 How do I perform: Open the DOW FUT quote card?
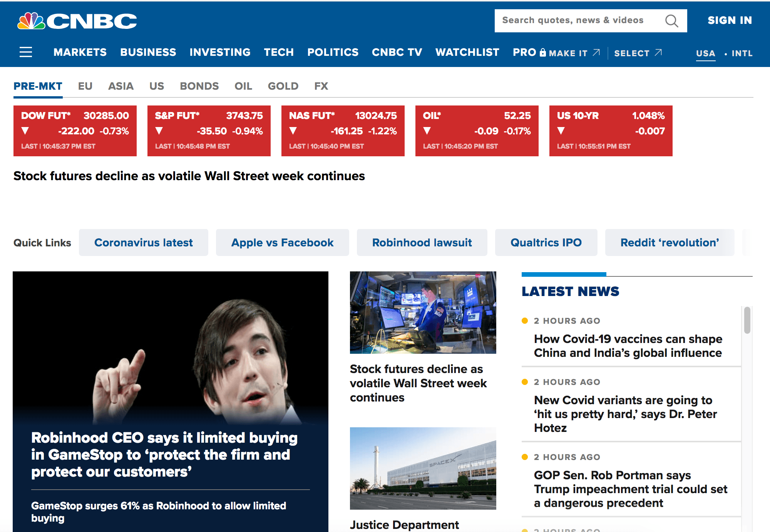click(75, 131)
